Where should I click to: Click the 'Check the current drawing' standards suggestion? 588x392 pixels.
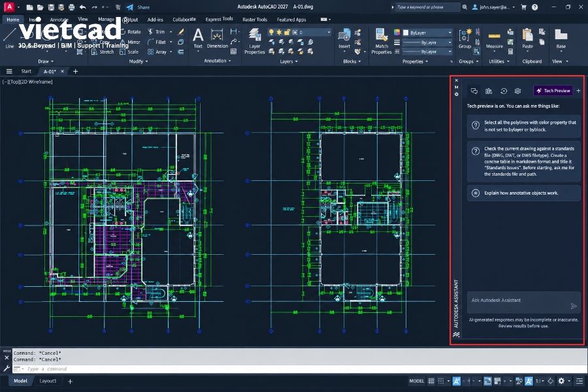click(524, 161)
